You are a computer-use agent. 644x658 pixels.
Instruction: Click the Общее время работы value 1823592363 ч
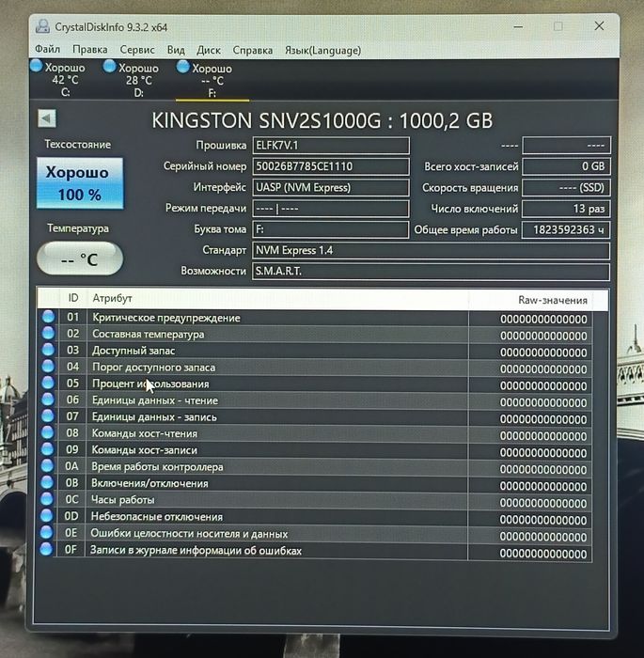point(566,230)
